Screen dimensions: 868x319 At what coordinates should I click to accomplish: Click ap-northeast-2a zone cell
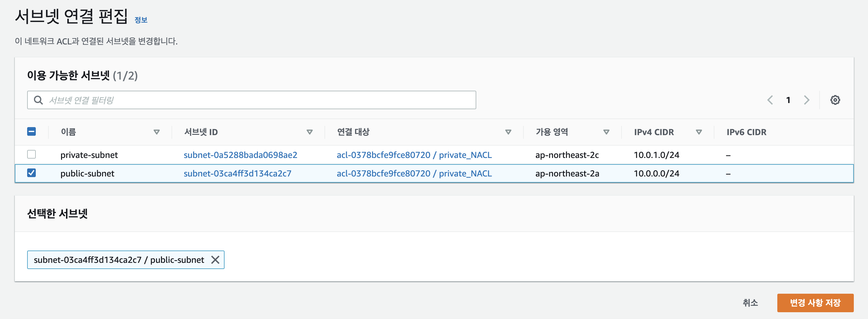pyautogui.click(x=567, y=173)
